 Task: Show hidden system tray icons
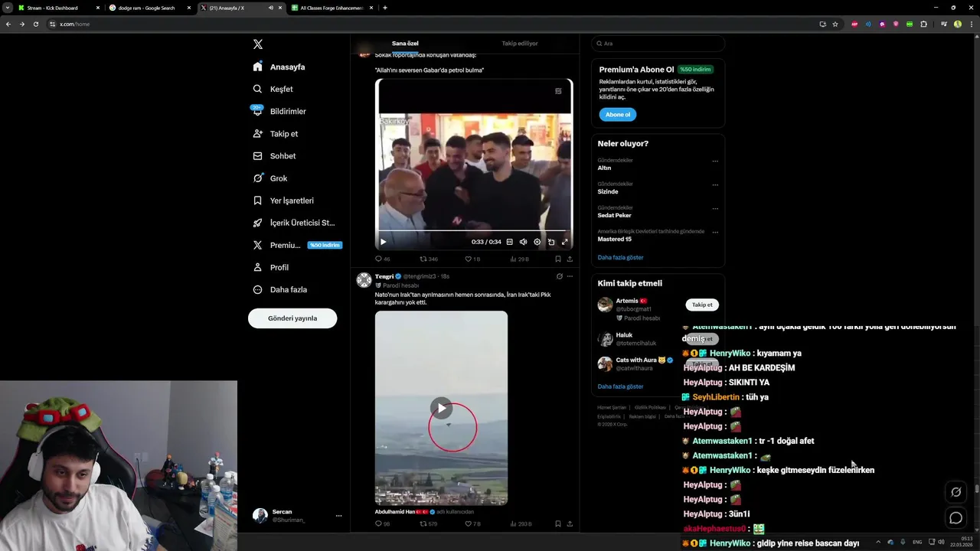[878, 542]
